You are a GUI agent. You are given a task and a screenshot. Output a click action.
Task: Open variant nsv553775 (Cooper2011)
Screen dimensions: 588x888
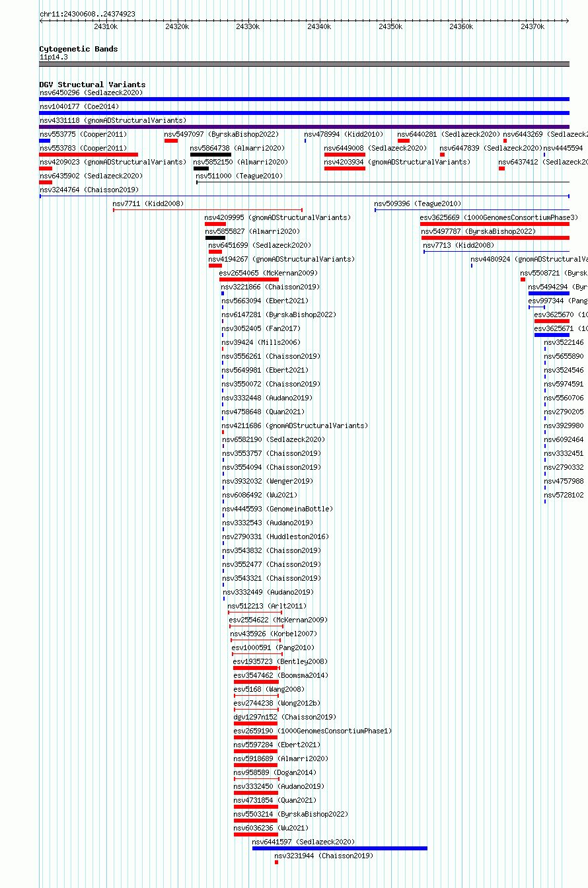pyautogui.click(x=83, y=134)
